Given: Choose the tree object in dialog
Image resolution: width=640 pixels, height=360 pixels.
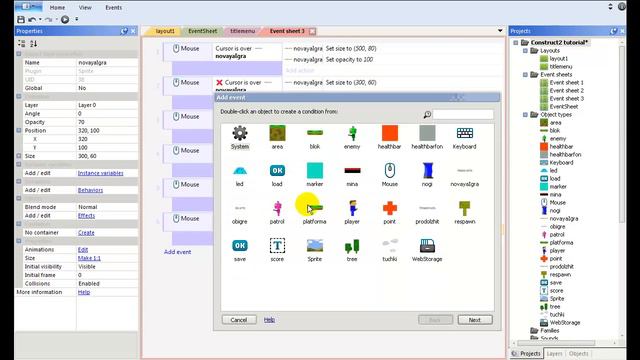Looking at the screenshot, I should coord(352,250).
